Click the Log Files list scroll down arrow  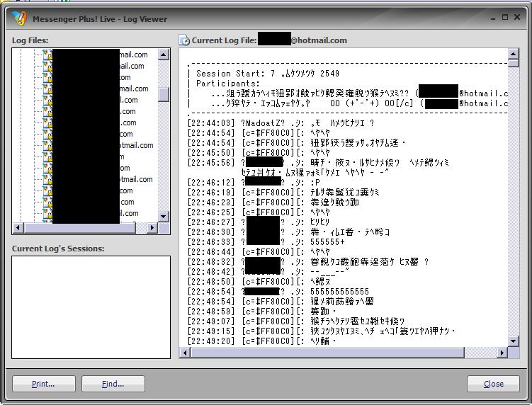(164, 217)
